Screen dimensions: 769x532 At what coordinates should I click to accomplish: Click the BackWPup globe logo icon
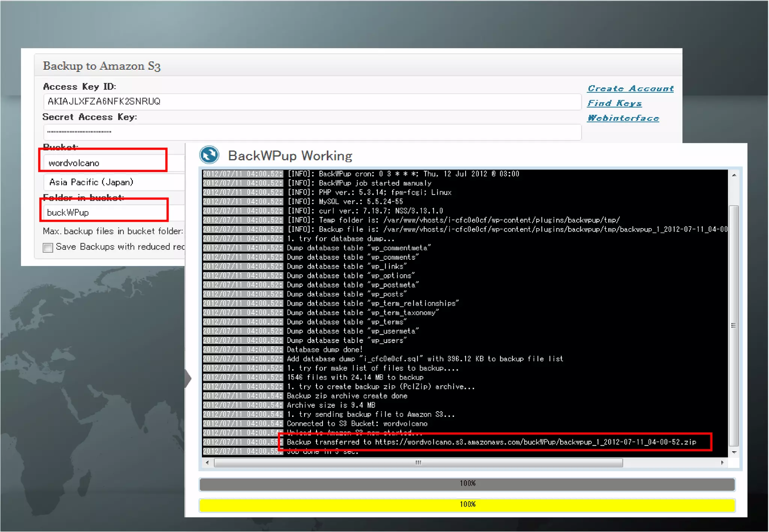tap(209, 155)
